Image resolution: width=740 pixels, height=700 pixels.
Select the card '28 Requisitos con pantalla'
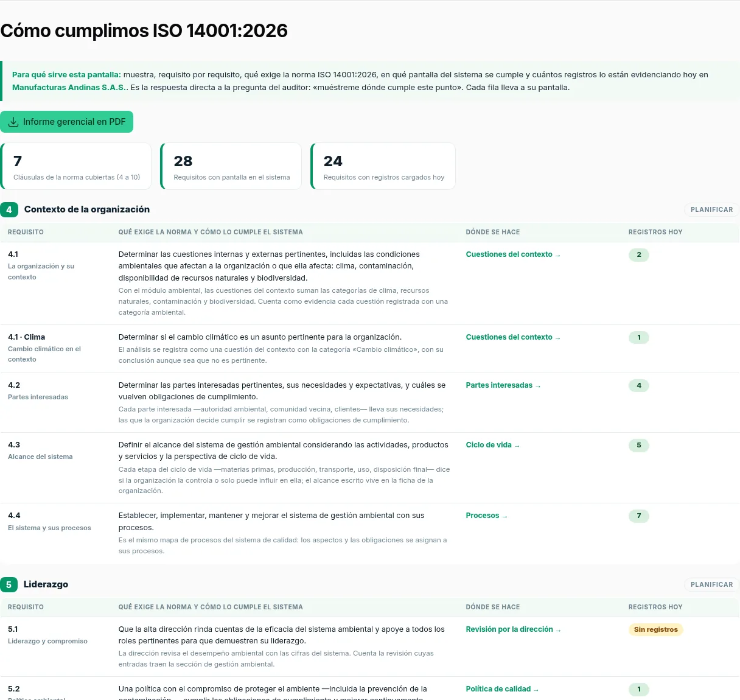(x=231, y=166)
